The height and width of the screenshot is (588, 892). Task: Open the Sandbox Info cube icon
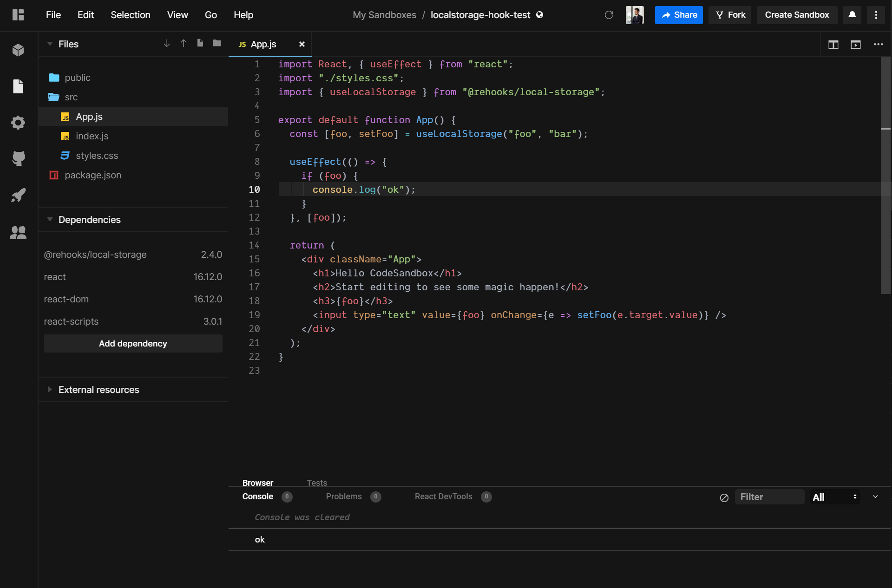click(x=18, y=50)
